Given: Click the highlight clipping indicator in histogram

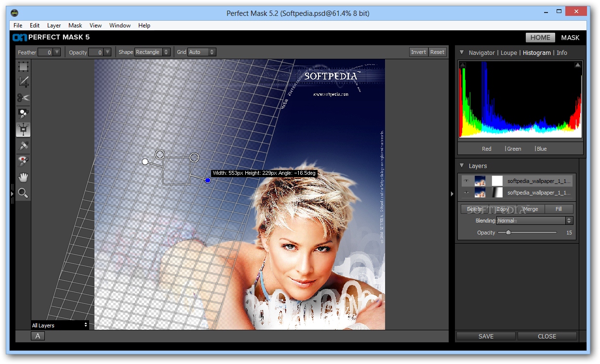Looking at the screenshot, I should click(x=577, y=65).
